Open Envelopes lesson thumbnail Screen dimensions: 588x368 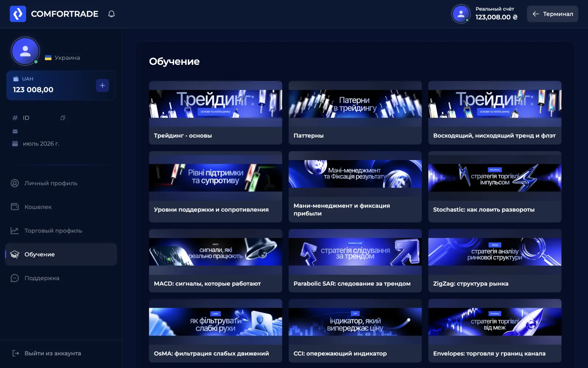(x=495, y=322)
